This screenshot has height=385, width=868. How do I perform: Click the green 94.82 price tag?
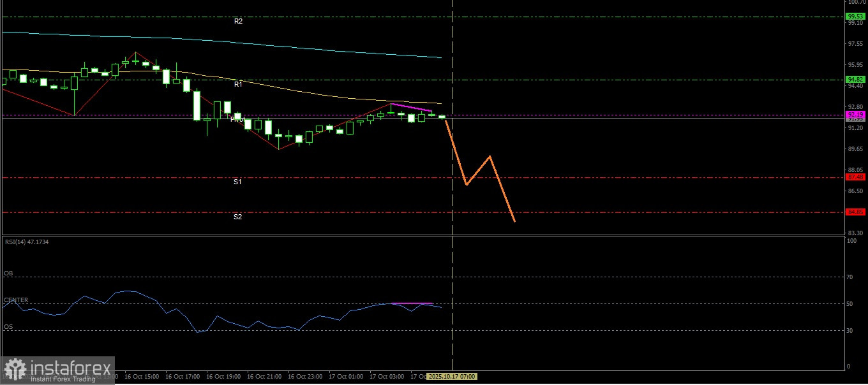pyautogui.click(x=855, y=80)
